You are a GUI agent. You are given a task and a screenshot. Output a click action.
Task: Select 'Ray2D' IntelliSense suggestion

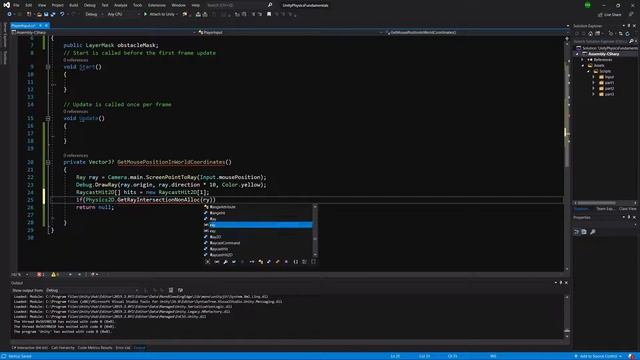258,237
